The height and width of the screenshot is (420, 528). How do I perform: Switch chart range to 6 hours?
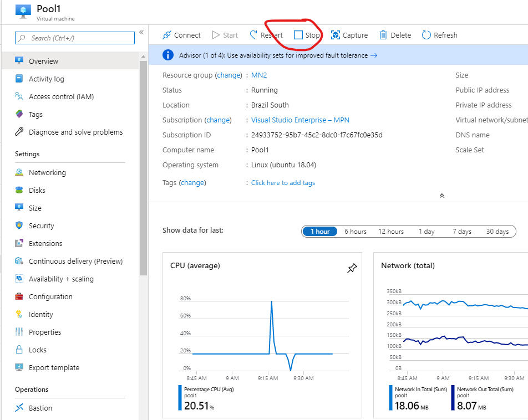(x=355, y=232)
